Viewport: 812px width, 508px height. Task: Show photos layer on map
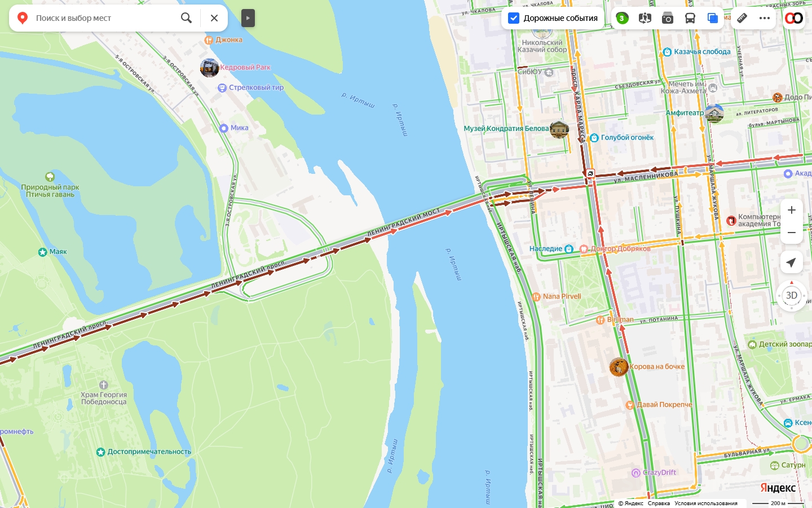[x=668, y=18]
